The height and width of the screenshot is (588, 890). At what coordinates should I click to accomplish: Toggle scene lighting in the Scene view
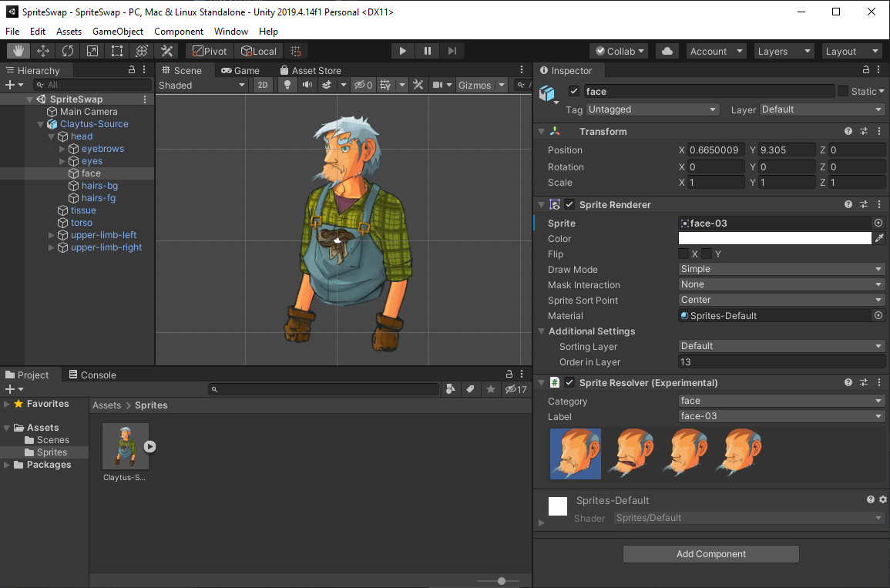[x=287, y=85]
